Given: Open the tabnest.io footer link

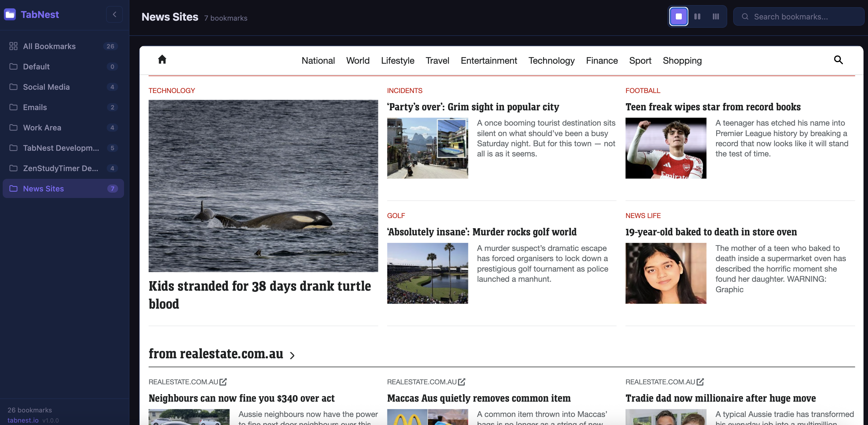Looking at the screenshot, I should [23, 420].
